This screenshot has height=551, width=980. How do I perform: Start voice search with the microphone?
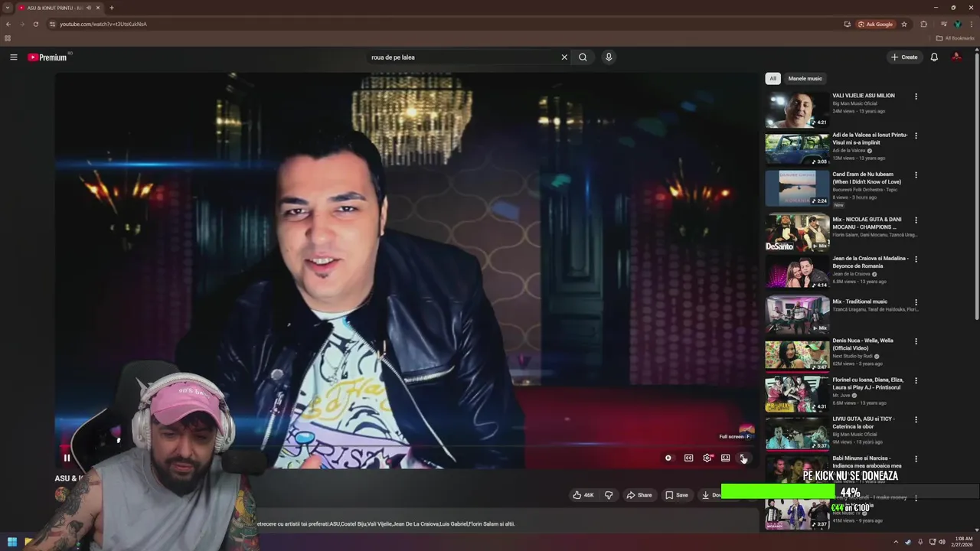[x=609, y=57]
